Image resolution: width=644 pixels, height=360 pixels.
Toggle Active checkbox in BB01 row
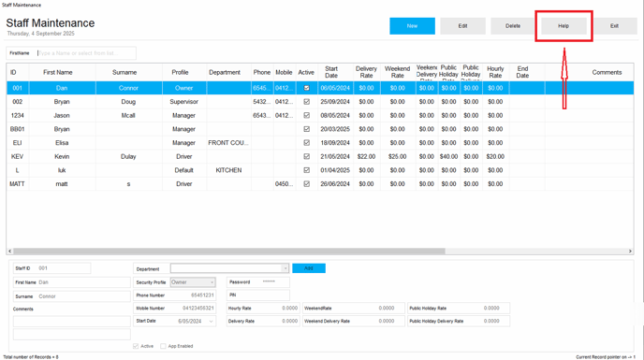point(306,129)
